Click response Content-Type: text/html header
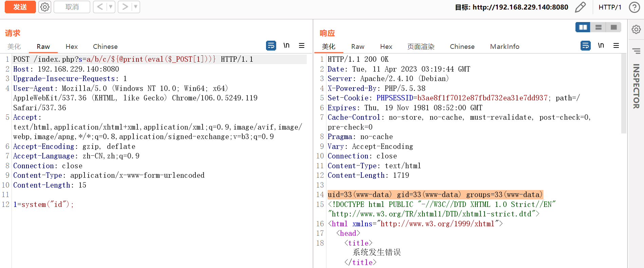Viewport: 644px width, 268px height. tap(374, 166)
